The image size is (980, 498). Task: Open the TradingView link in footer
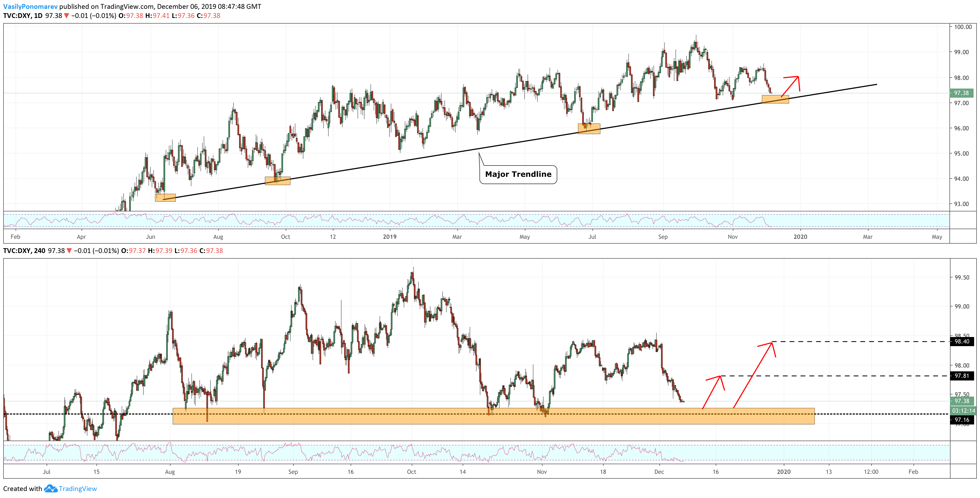point(78,489)
